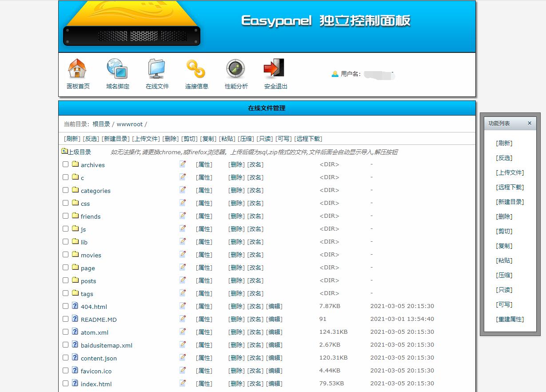This screenshot has width=546, height=392.
Task: Open the wwwroot breadcrumb link
Action: pos(130,124)
